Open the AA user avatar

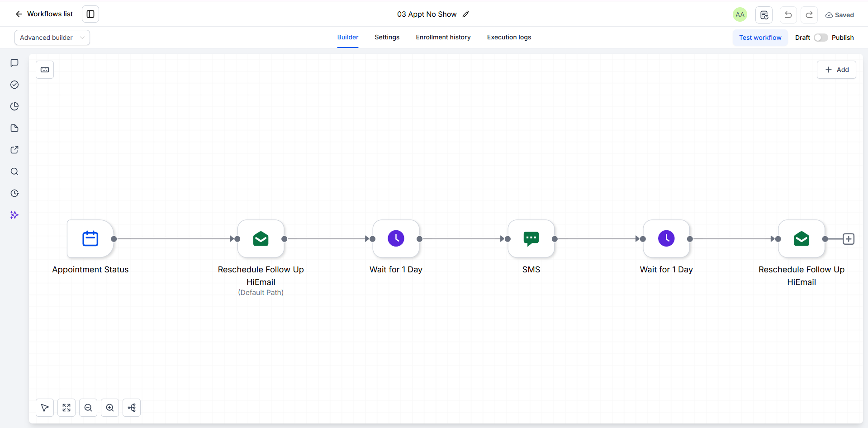tap(740, 14)
